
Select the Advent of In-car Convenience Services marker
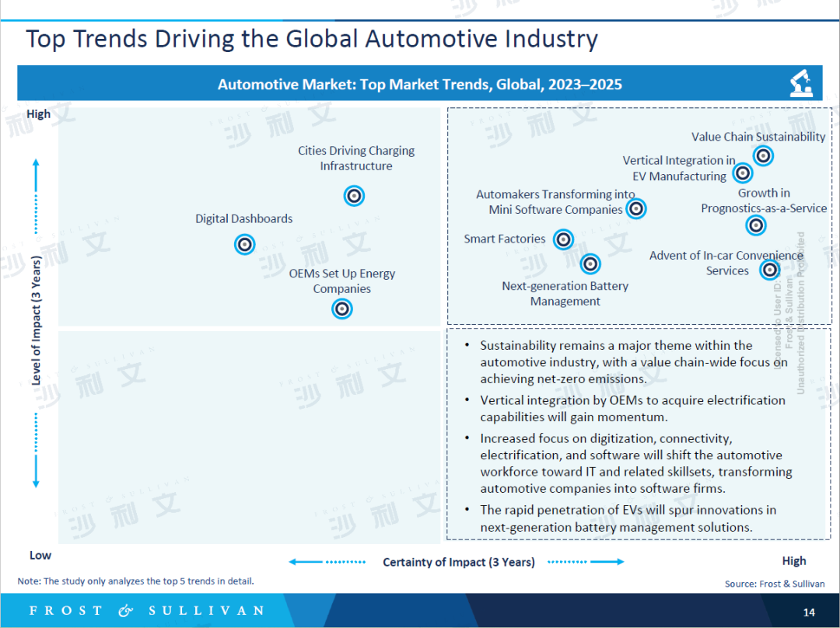click(769, 270)
